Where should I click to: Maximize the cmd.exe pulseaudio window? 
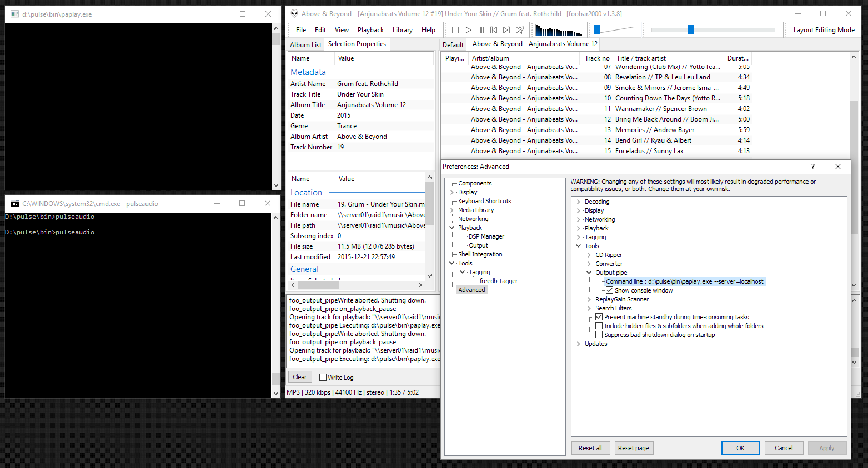pyautogui.click(x=242, y=203)
